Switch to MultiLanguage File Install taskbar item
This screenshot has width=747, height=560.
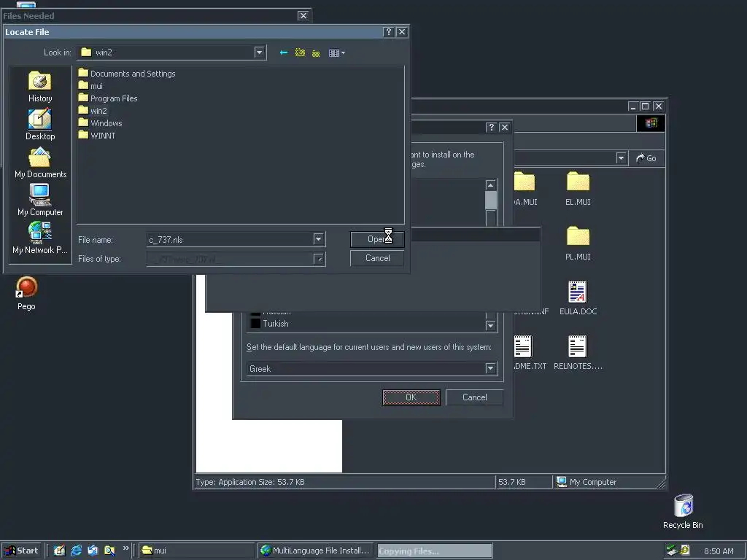pyautogui.click(x=316, y=551)
